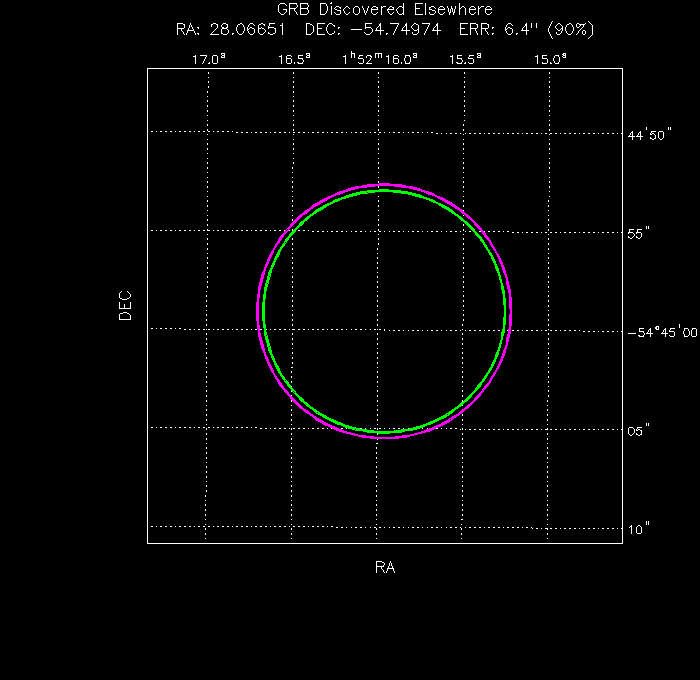Image resolution: width=700 pixels, height=680 pixels.
Task: Click the 15.0s tick label on top axis
Action: click(549, 59)
